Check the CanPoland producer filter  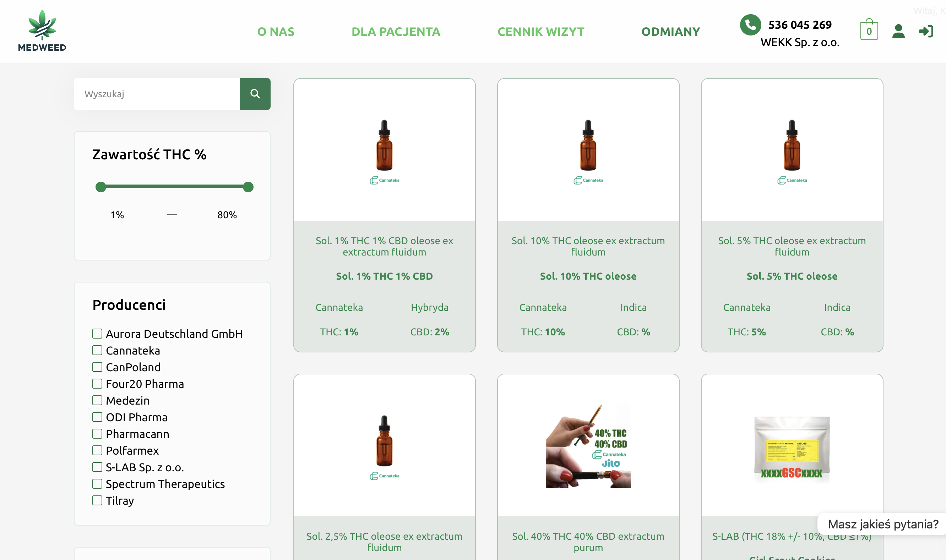coord(97,367)
